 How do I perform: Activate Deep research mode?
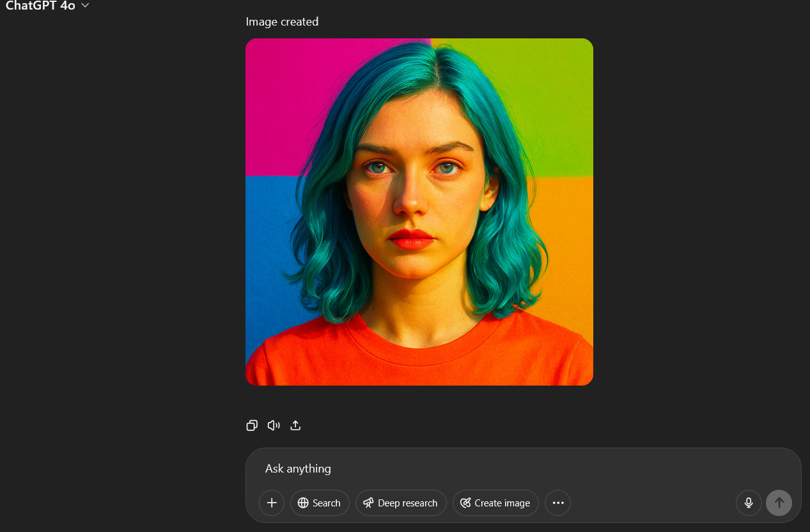click(x=401, y=503)
